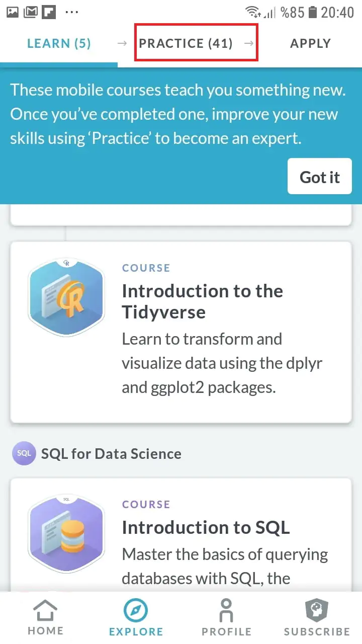The height and width of the screenshot is (644, 362).
Task: Tap the SQL for Data Science heading
Action: pos(111,453)
